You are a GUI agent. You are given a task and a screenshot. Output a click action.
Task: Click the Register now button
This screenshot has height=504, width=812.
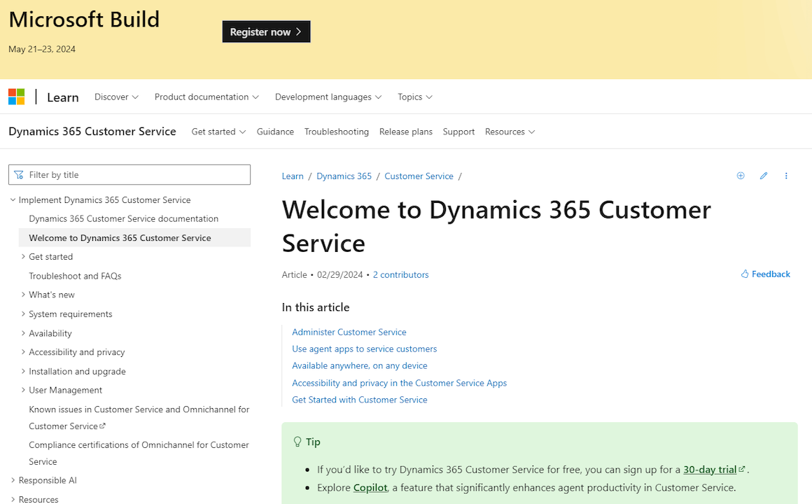(266, 31)
